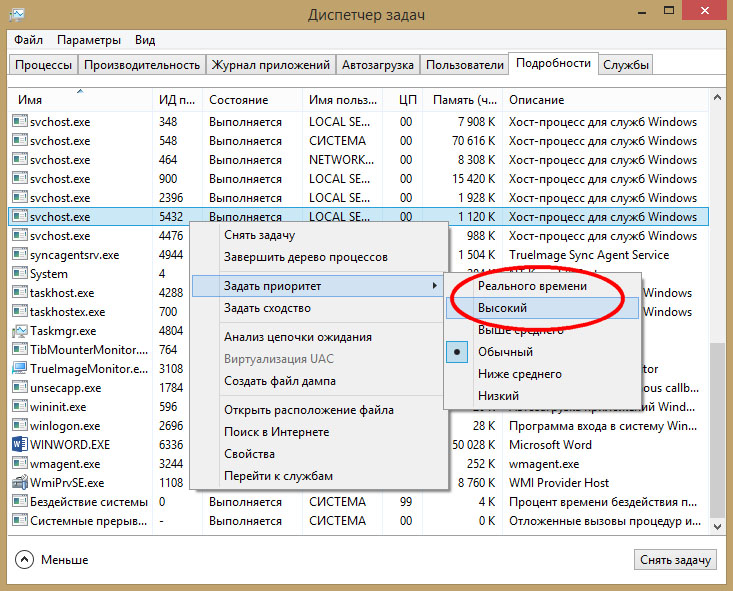Click the TrueImageMonitor monitor icon

click(x=20, y=368)
